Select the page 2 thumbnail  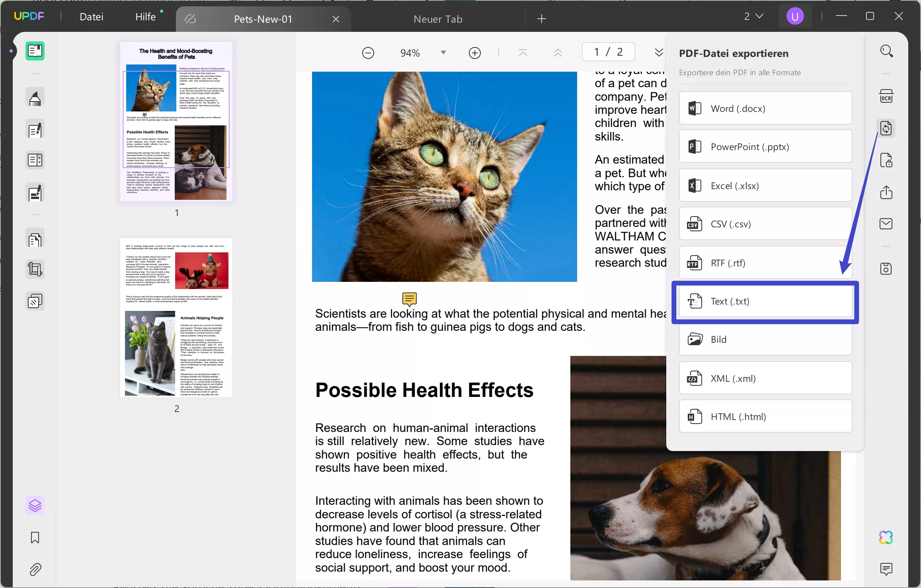click(x=176, y=318)
